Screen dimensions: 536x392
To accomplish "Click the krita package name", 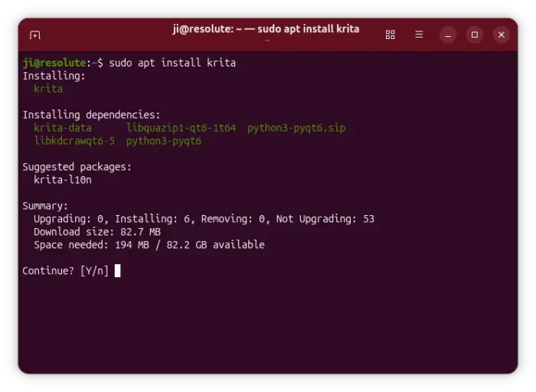I will pyautogui.click(x=48, y=89).
